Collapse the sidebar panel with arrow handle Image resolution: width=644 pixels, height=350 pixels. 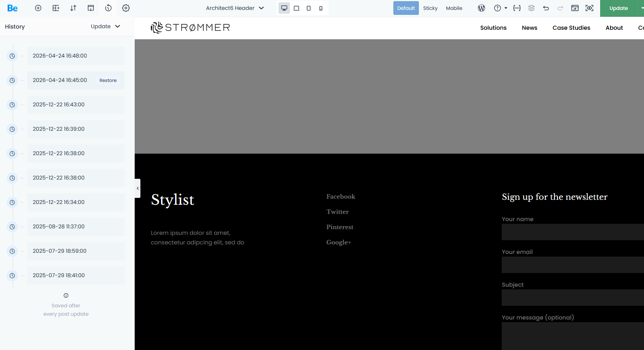tap(138, 188)
